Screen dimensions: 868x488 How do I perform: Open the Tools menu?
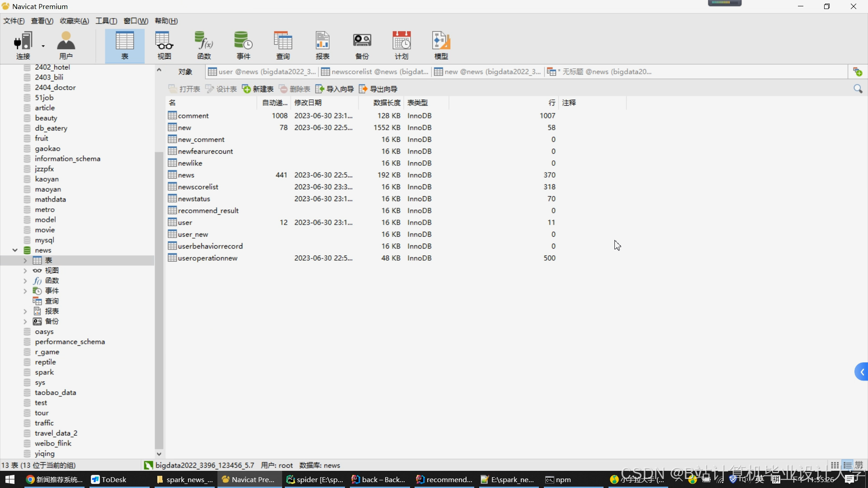tap(106, 21)
